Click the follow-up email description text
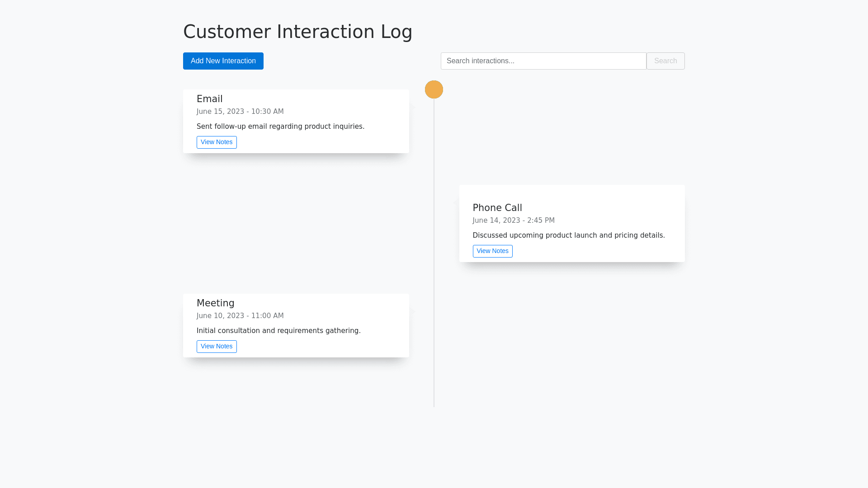This screenshot has width=868, height=488. coord(280,127)
